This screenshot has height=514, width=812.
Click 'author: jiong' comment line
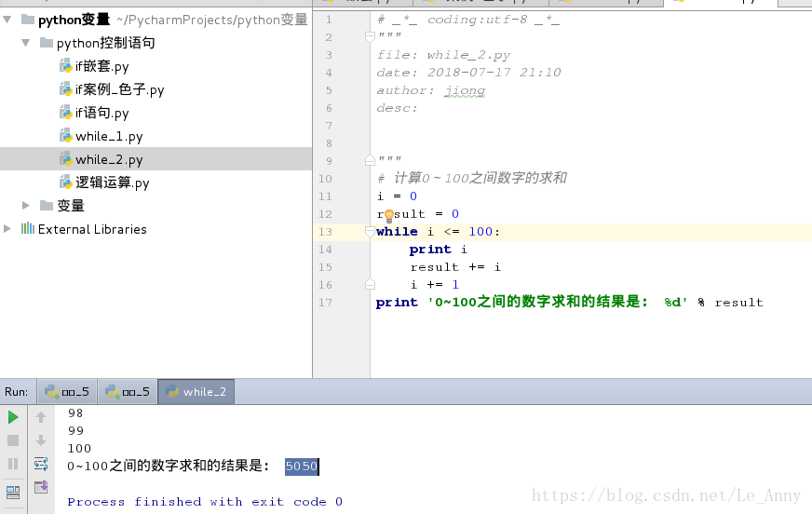431,90
